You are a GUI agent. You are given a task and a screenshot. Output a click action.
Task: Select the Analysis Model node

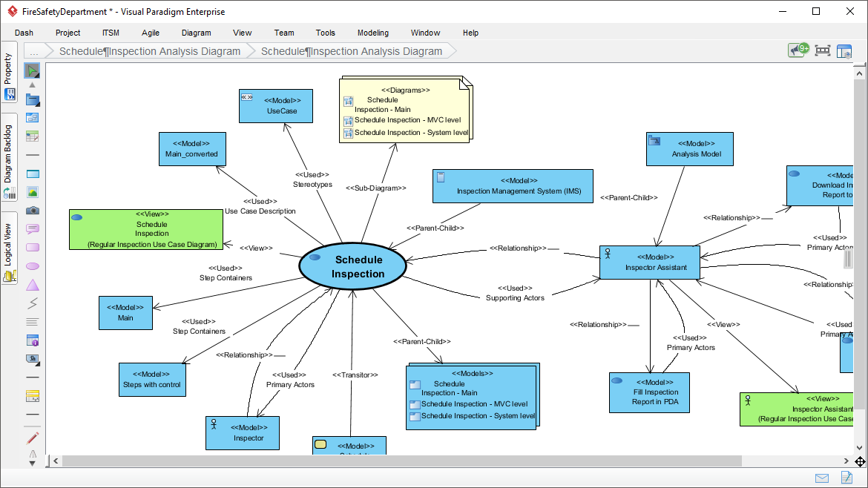(690, 149)
